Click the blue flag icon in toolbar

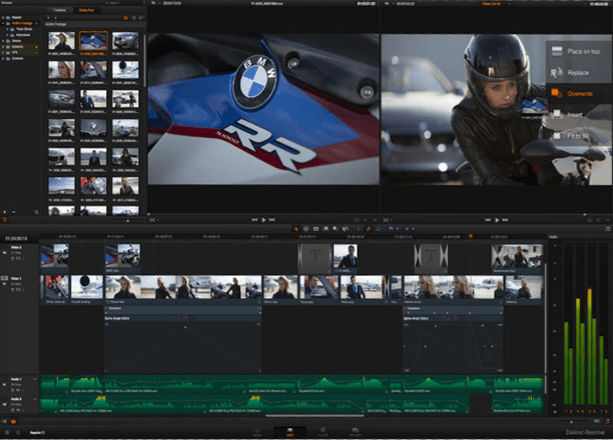pos(391,228)
